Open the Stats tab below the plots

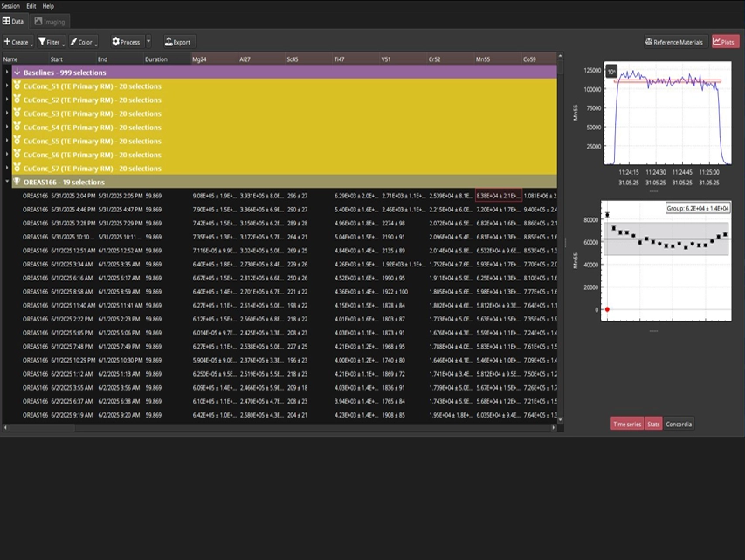point(653,423)
